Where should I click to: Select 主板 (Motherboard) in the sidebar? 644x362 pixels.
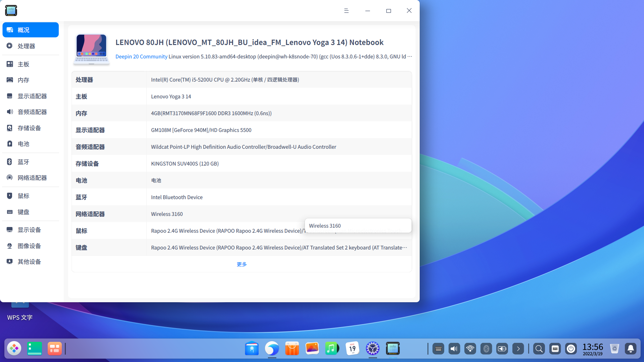[x=24, y=64]
